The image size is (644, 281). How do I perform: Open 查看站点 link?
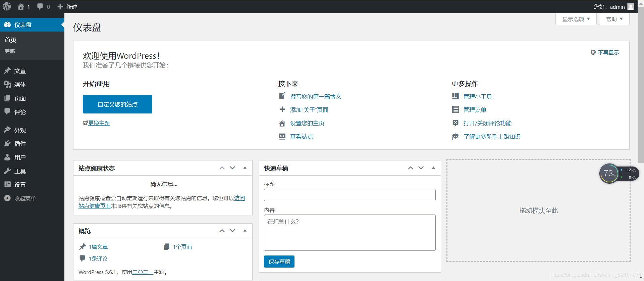(x=301, y=137)
